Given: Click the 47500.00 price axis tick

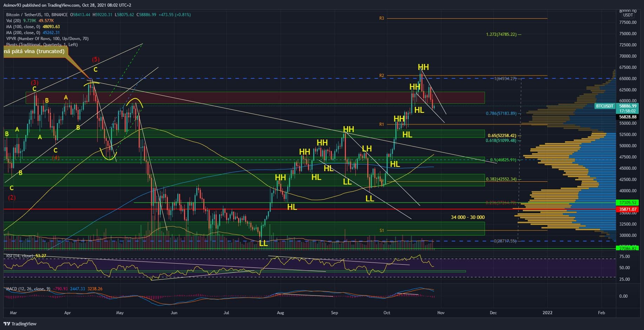Looking at the screenshot, I should 628,157.
